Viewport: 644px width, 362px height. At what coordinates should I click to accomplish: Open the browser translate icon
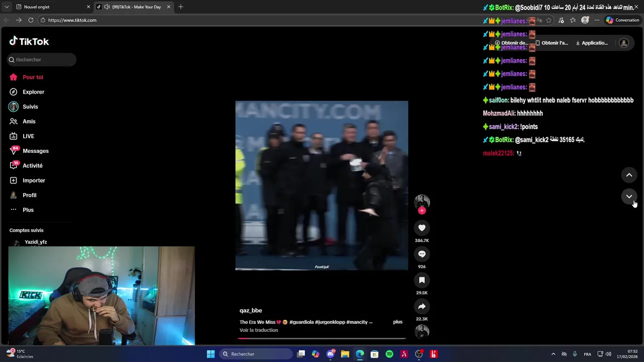click(x=539, y=20)
